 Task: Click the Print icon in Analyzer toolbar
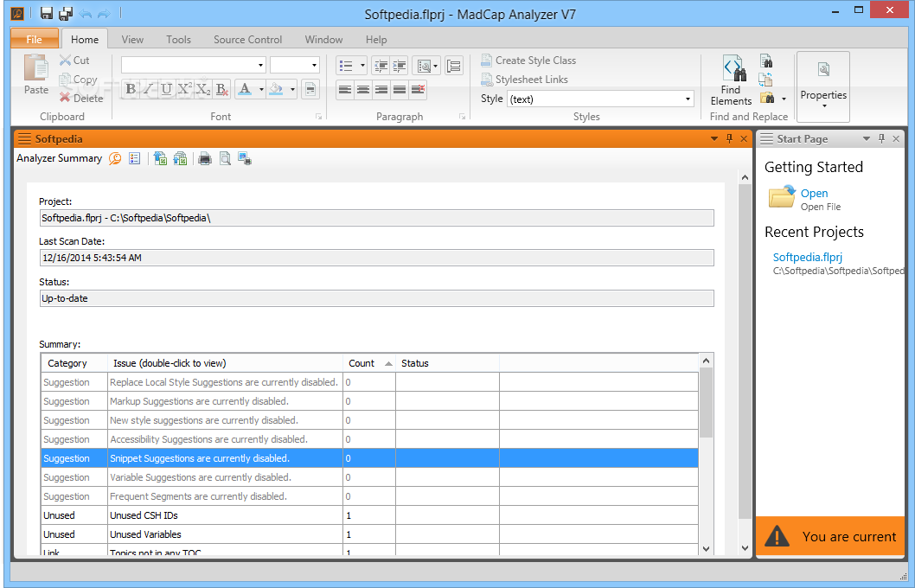[205, 158]
